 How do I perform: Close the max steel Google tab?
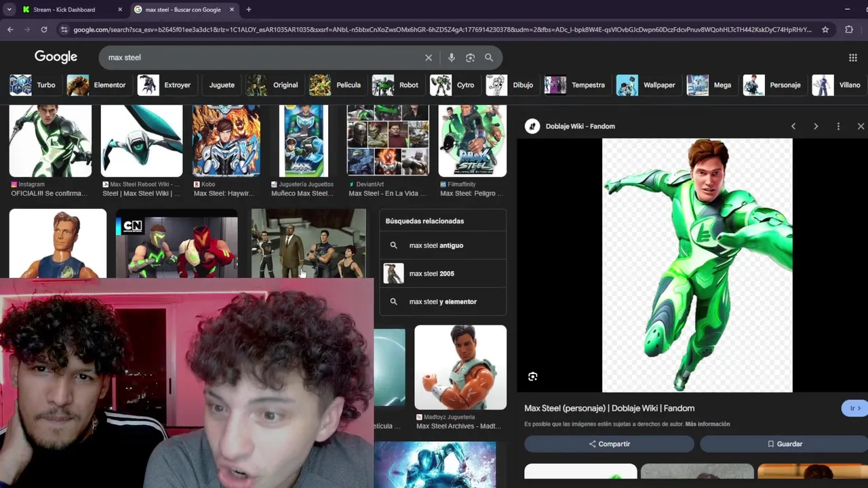point(232,9)
